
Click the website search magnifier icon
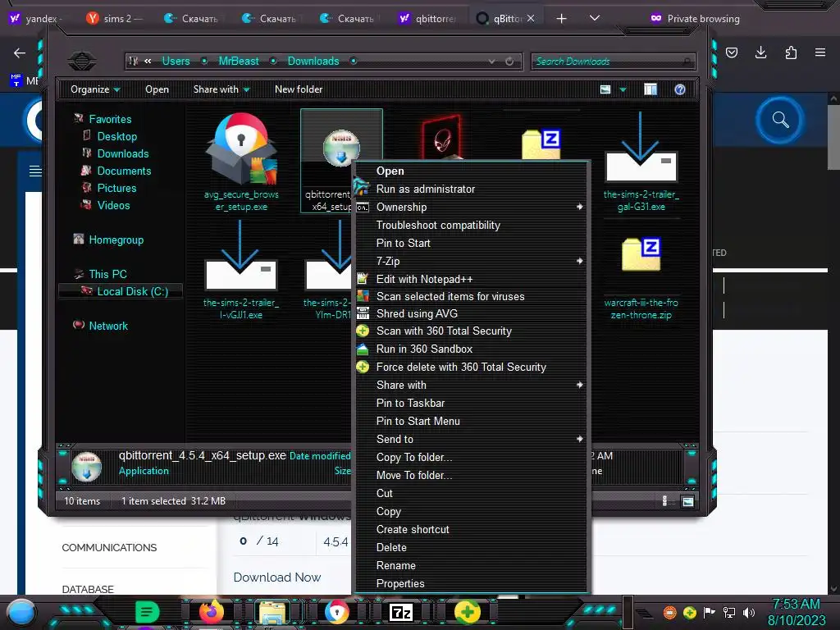click(781, 120)
